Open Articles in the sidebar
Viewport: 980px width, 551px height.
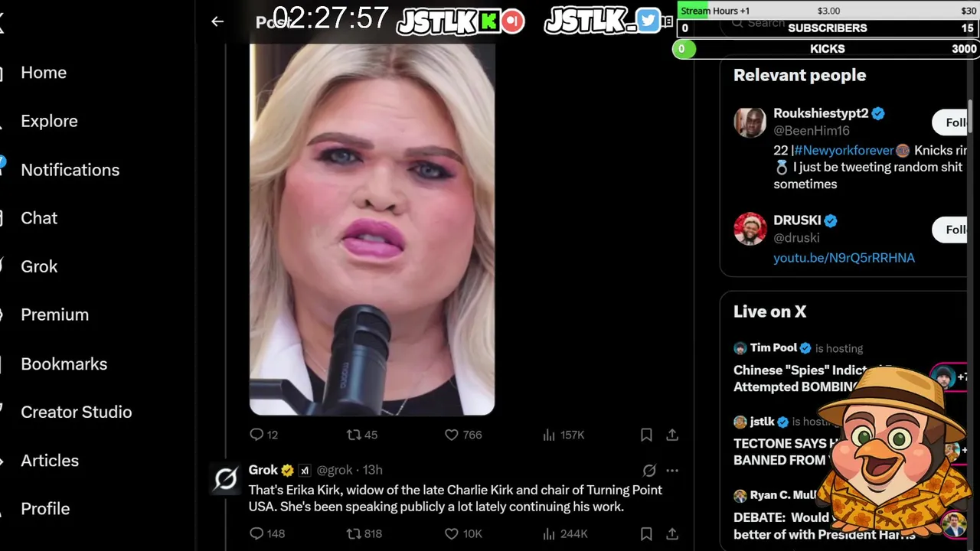coord(49,461)
